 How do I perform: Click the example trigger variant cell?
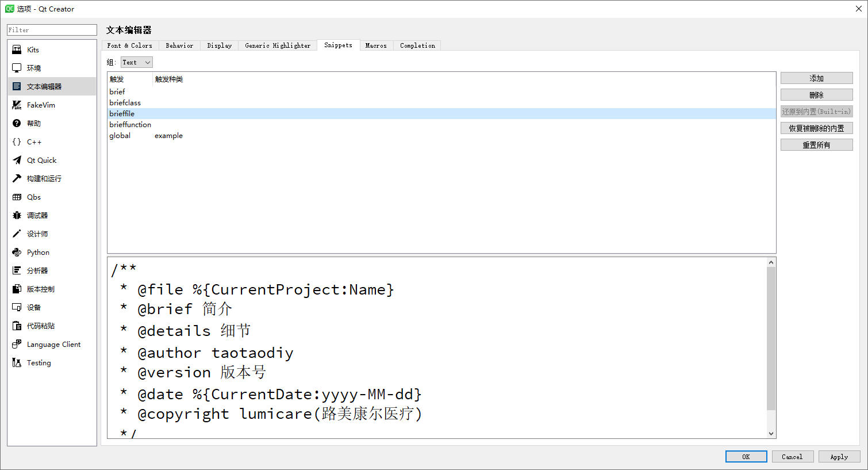click(168, 136)
